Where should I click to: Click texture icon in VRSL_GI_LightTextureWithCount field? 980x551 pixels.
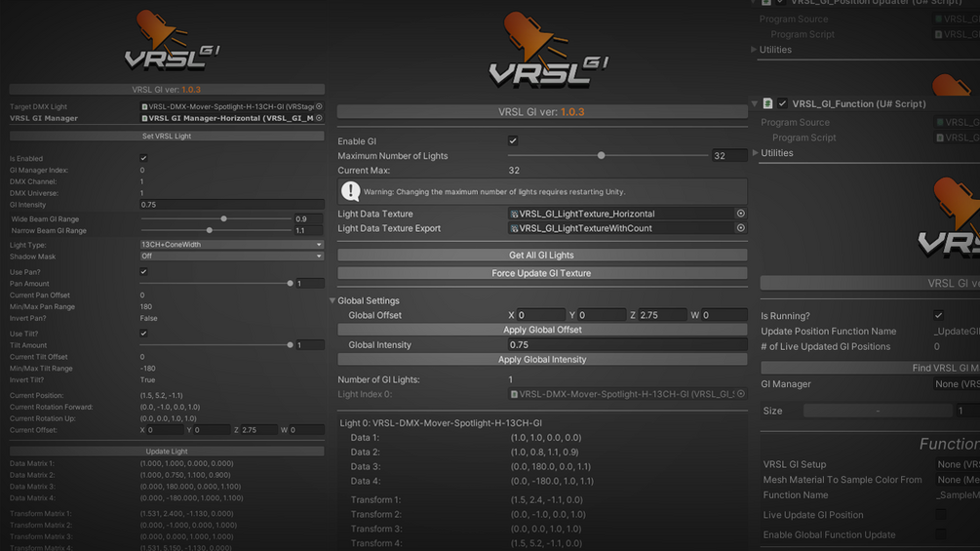click(x=514, y=228)
